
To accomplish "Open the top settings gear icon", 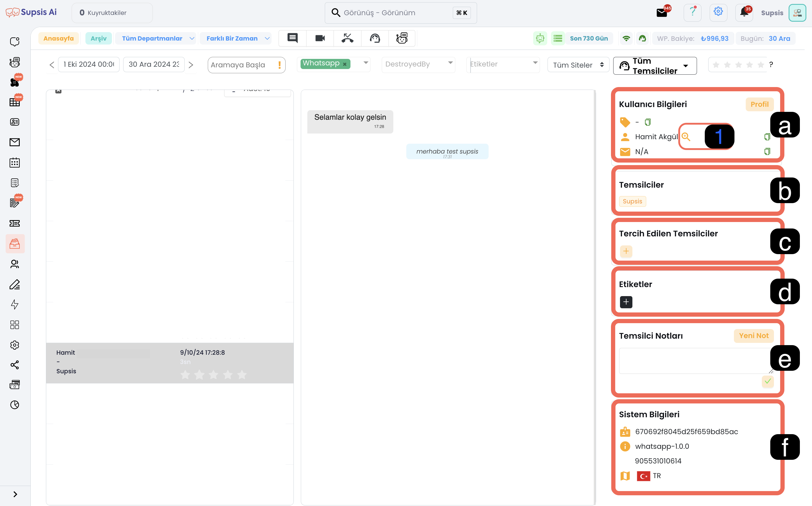I will (x=718, y=13).
